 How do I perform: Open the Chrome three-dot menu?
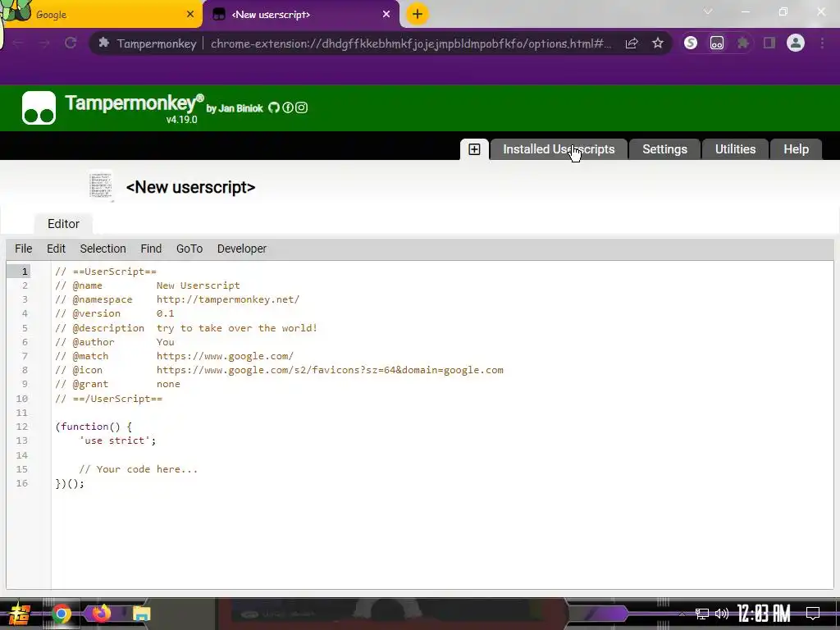pos(822,43)
